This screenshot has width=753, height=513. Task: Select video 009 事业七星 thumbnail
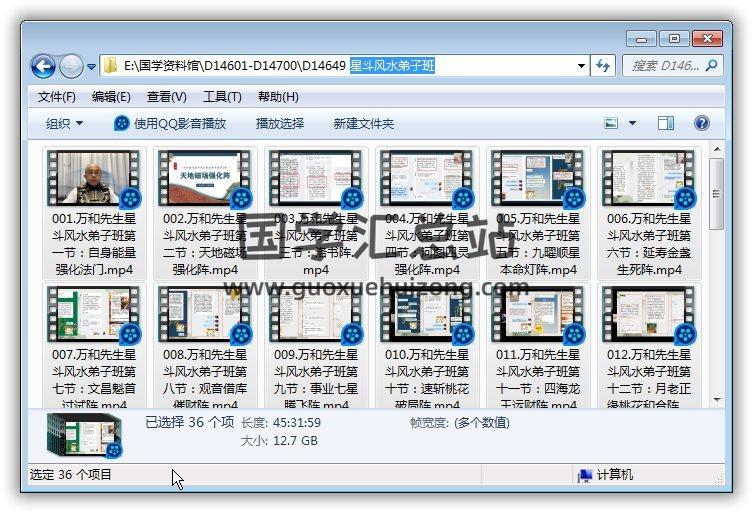(x=316, y=315)
